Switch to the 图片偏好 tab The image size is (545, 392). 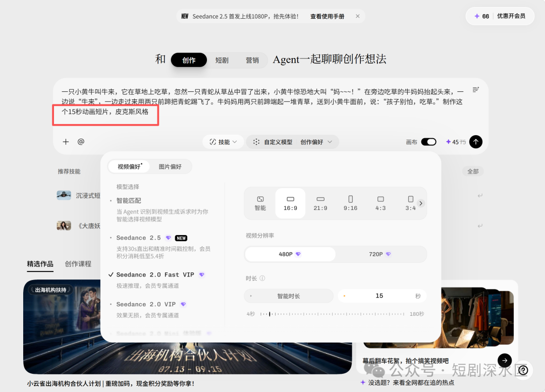click(x=170, y=167)
